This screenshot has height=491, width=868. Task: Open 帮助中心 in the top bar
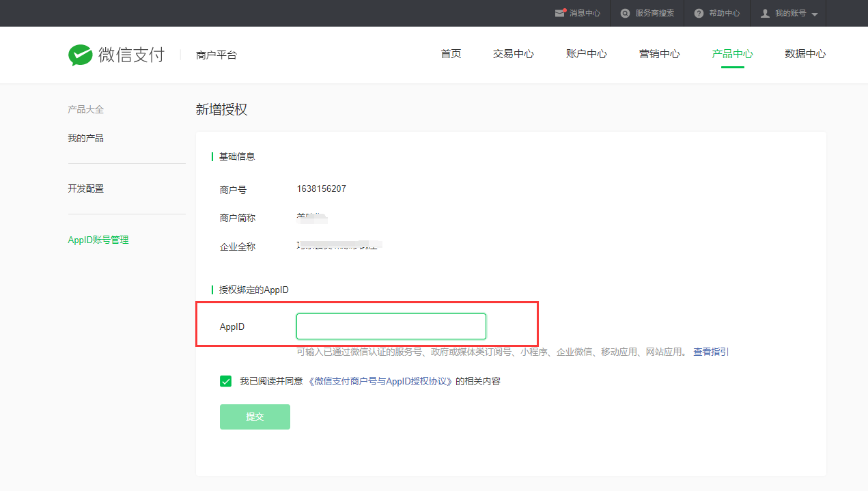(x=725, y=13)
